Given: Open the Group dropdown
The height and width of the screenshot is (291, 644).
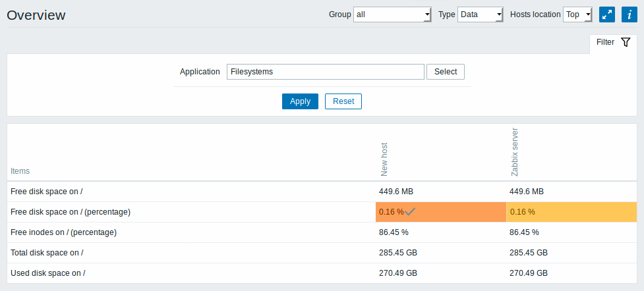Looking at the screenshot, I should [x=392, y=14].
